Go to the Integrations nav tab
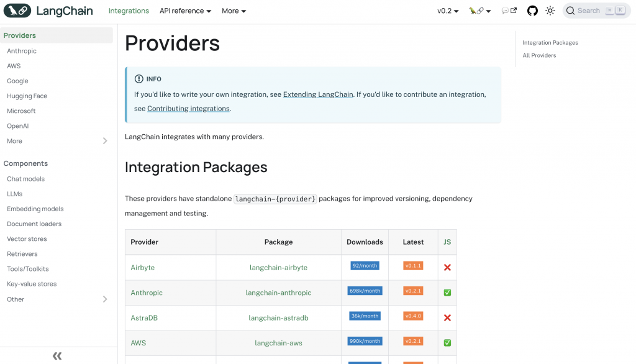Image resolution: width=636 pixels, height=364 pixels. [x=129, y=11]
